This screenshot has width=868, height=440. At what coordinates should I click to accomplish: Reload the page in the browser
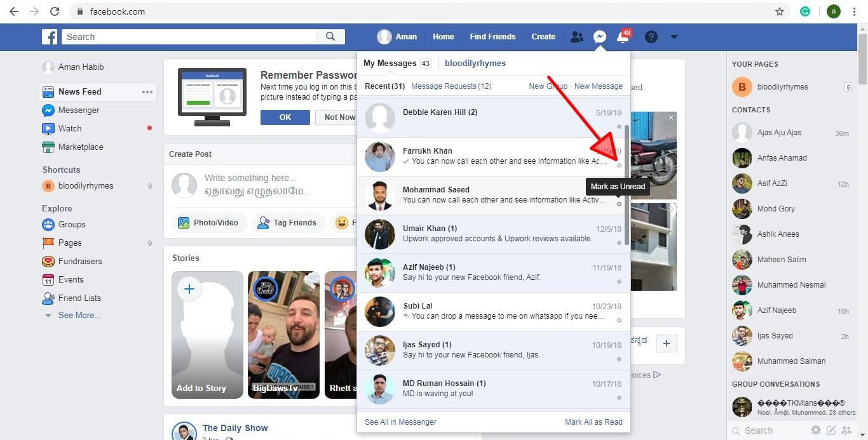click(x=55, y=11)
